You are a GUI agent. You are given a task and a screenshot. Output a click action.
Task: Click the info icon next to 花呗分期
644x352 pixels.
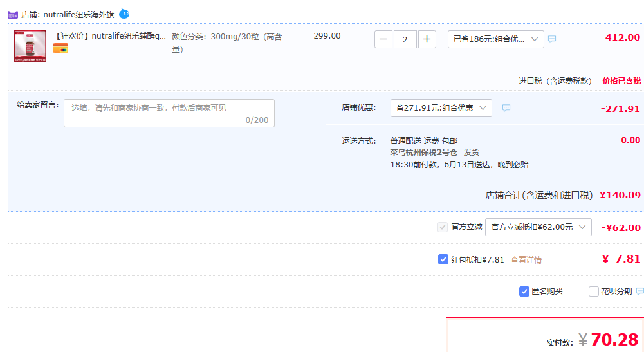(x=640, y=292)
